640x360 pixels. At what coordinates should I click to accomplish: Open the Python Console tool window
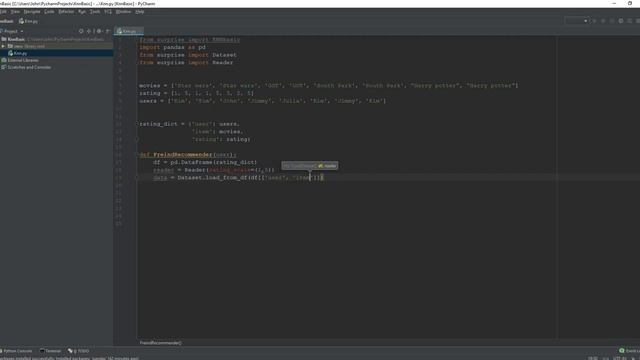click(16, 351)
